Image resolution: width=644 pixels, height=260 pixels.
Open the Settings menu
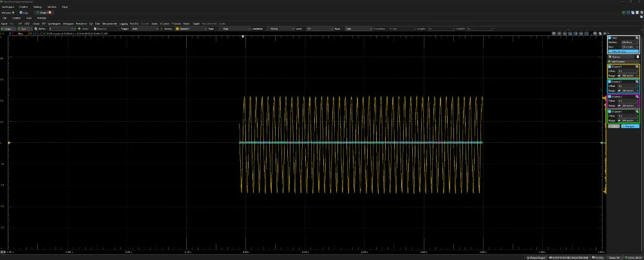[37, 6]
